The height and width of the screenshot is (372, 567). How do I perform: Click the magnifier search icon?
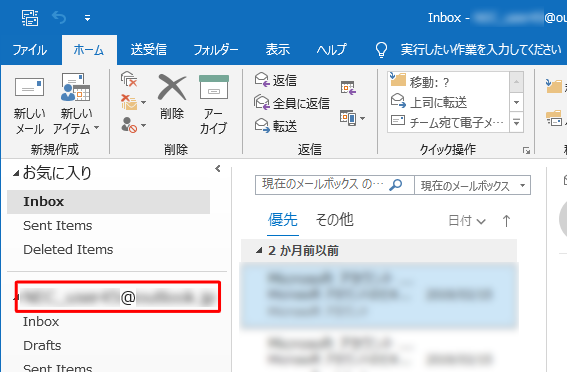[396, 185]
